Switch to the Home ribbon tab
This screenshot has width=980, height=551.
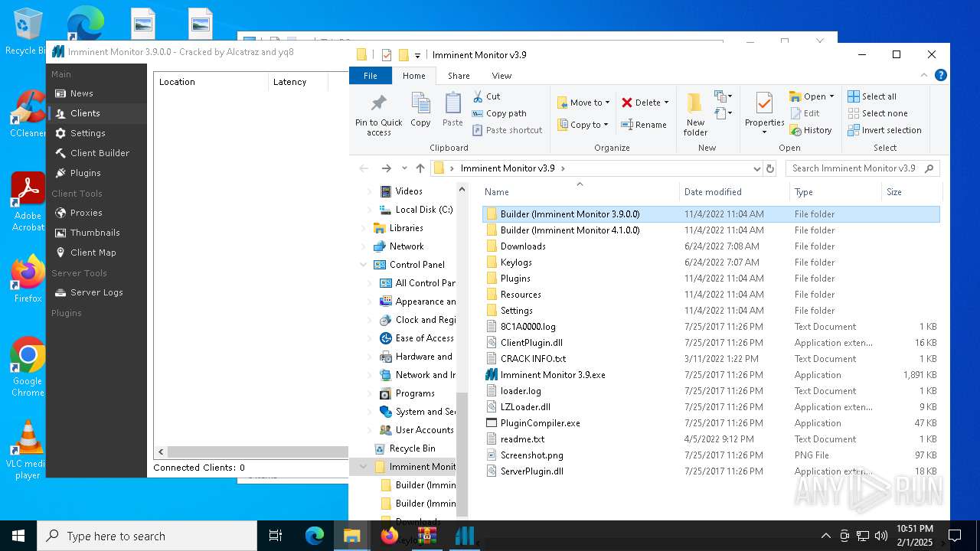tap(413, 76)
